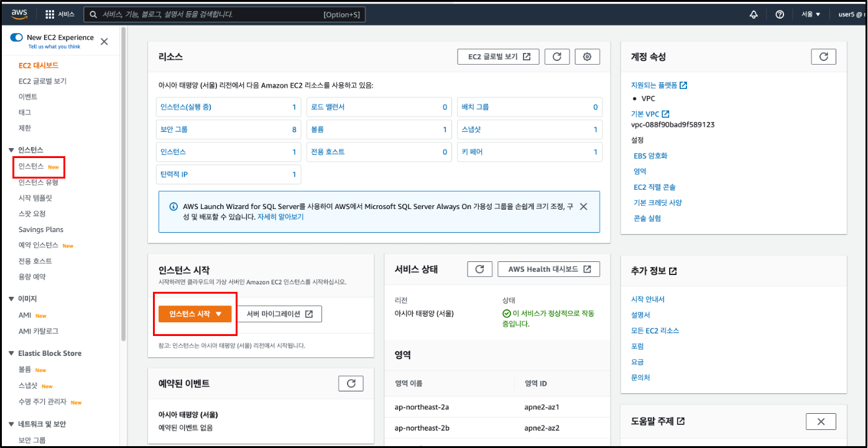
Task: Open external link icon beside 추가 정보
Action: (x=673, y=271)
